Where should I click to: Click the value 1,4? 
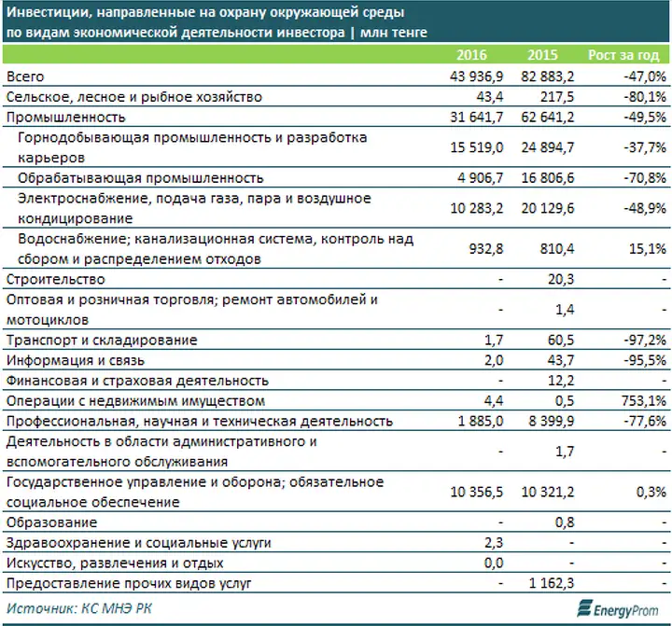pyautogui.click(x=565, y=310)
